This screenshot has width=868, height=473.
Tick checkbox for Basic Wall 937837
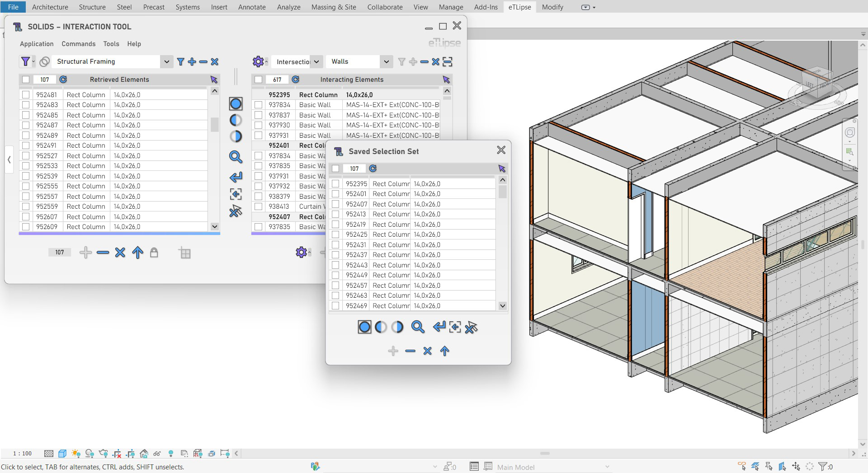(x=259, y=115)
